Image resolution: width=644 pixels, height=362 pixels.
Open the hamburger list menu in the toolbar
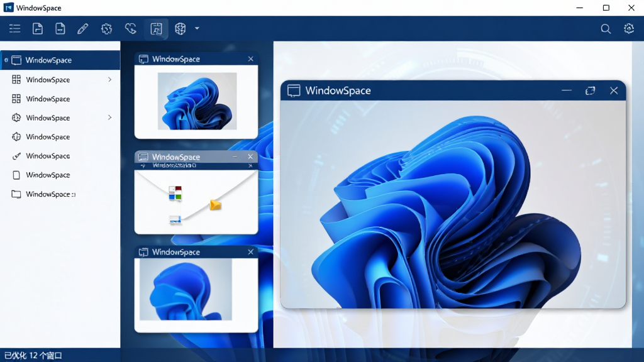pos(15,29)
